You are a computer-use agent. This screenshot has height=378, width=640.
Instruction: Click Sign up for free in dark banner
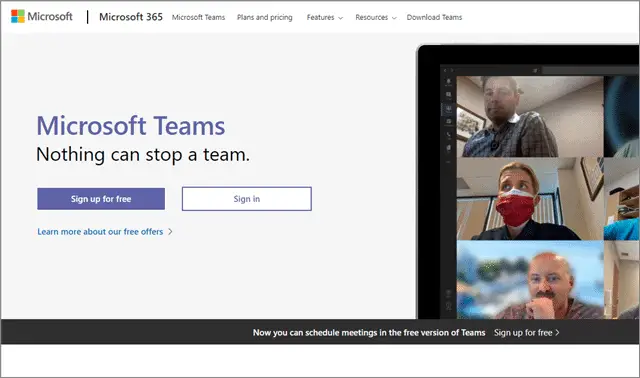pyautogui.click(x=527, y=332)
